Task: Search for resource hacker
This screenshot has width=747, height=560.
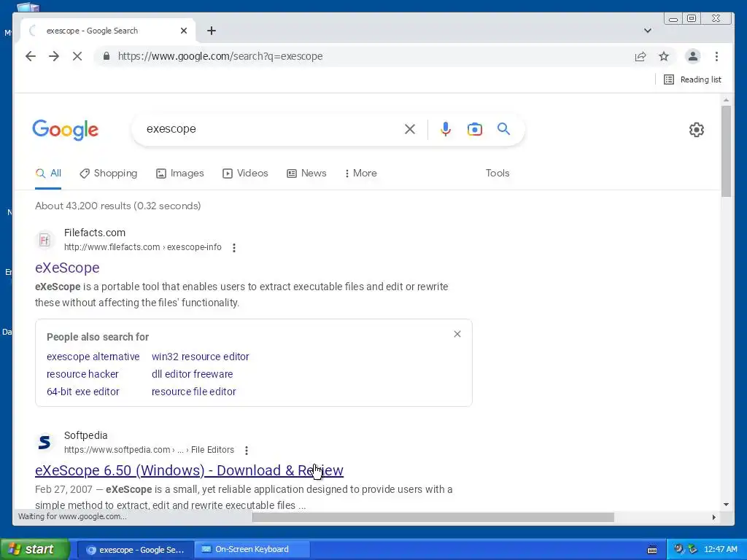Action: click(x=82, y=374)
